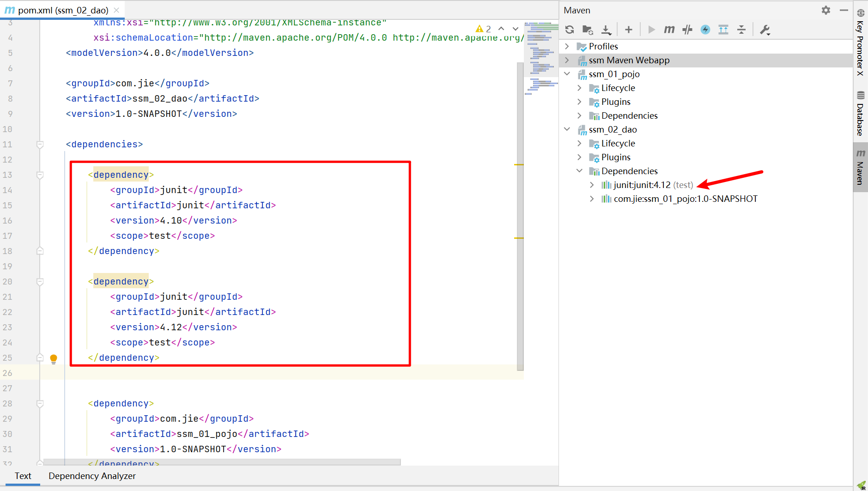Expand Plugins under ssm_02_dao
The width and height of the screenshot is (868, 491).
coord(580,157)
